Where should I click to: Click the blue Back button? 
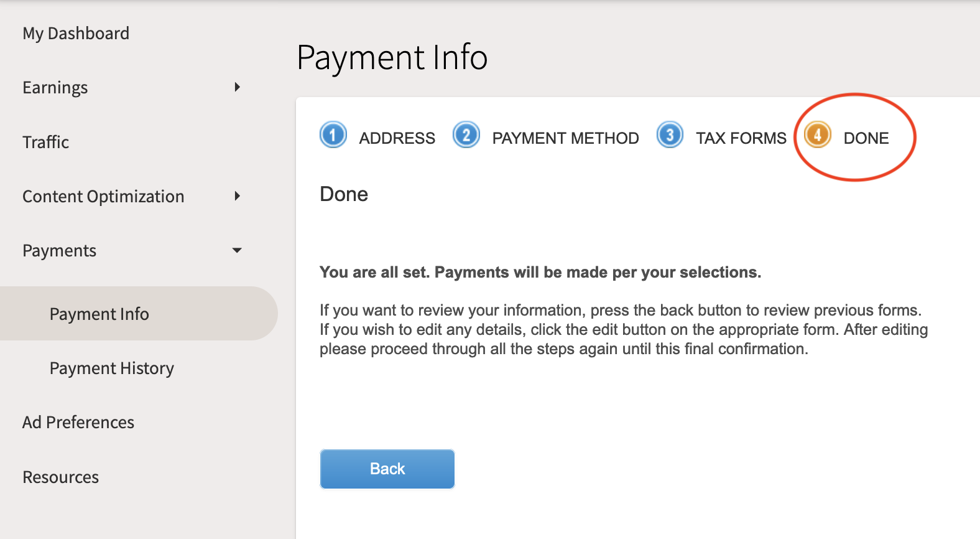click(387, 469)
